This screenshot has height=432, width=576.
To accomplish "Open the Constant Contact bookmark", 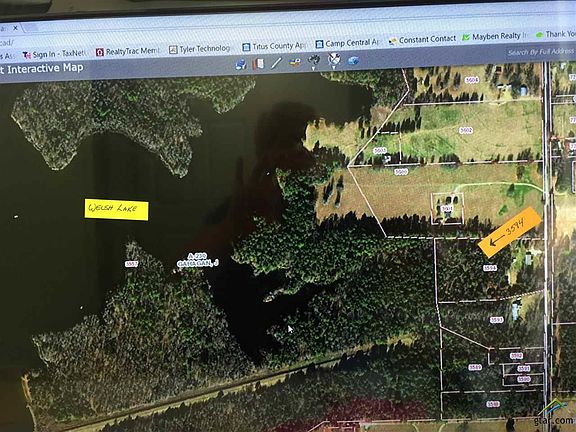I will coord(422,40).
